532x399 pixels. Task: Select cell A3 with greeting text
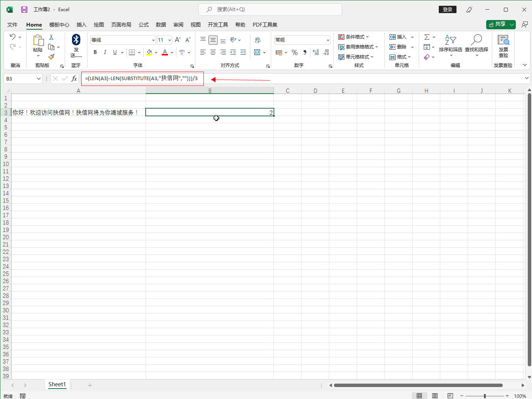[78, 112]
